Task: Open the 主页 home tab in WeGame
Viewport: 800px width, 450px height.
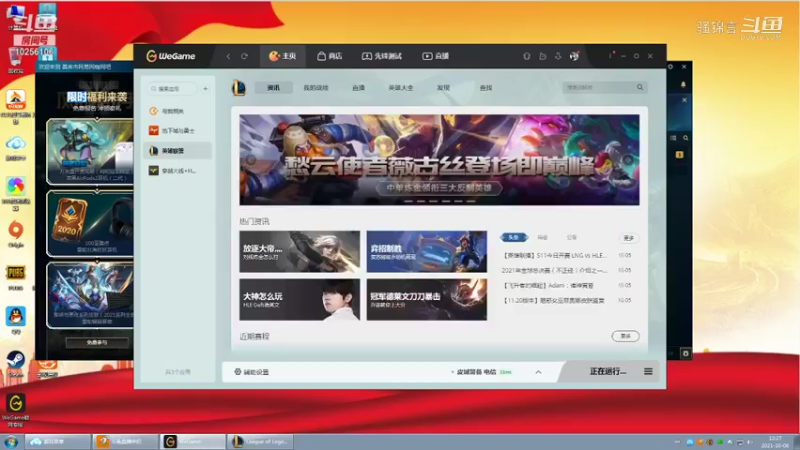Action: coord(283,56)
